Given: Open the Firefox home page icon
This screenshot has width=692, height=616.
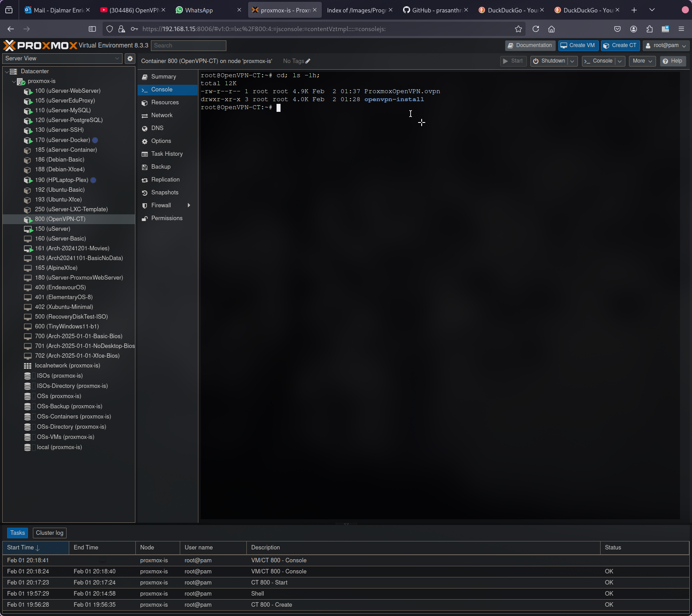Looking at the screenshot, I should click(551, 29).
